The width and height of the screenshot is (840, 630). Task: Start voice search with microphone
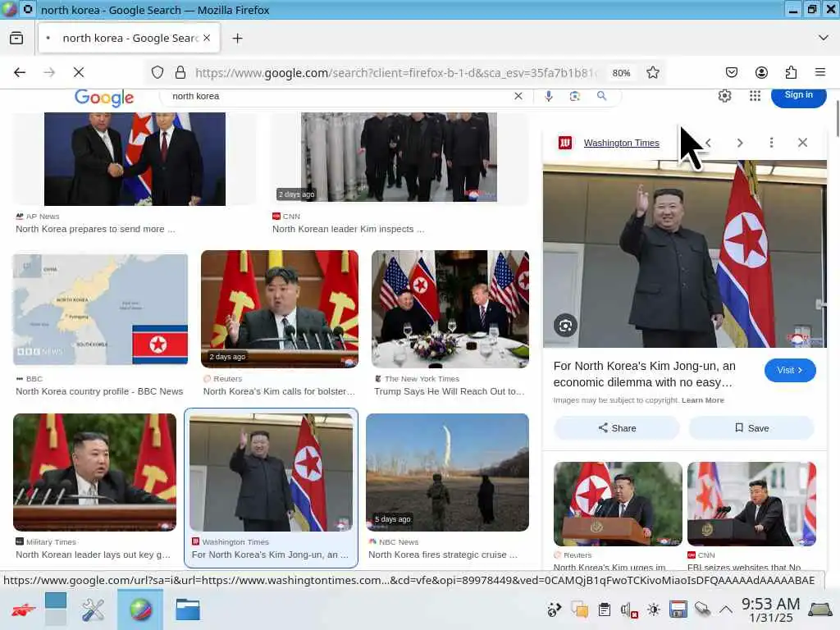(x=549, y=96)
